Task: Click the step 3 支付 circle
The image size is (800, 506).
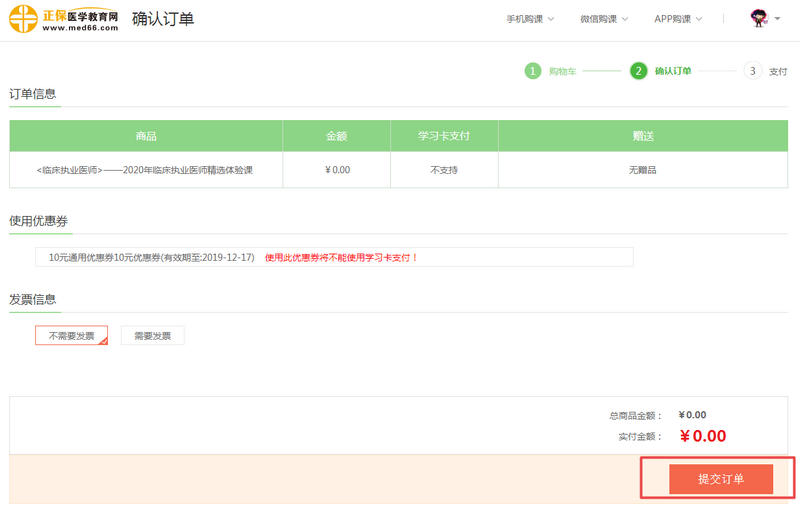Action: tap(752, 71)
